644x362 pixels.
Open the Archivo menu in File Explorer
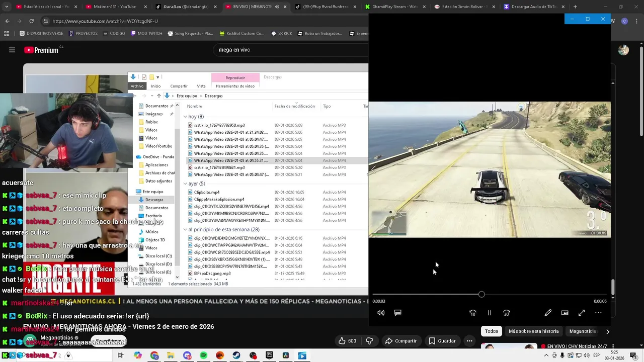(x=137, y=86)
